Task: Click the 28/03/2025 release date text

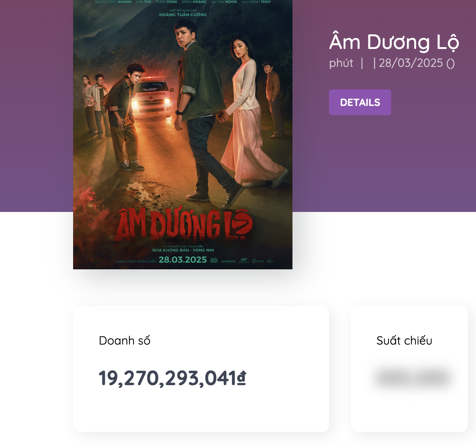Action: coord(411,63)
